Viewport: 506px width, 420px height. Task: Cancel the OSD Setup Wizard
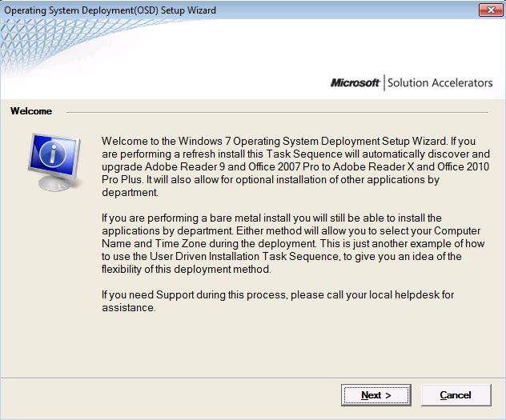tap(456, 395)
